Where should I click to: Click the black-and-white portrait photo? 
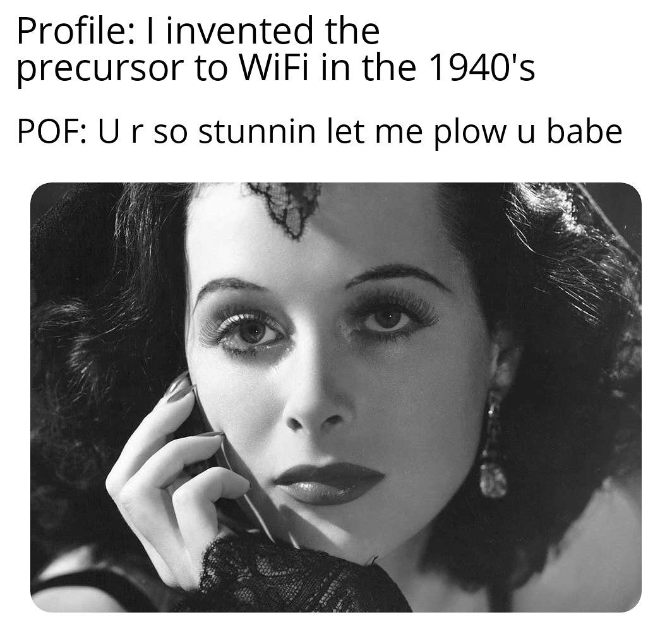click(336, 397)
